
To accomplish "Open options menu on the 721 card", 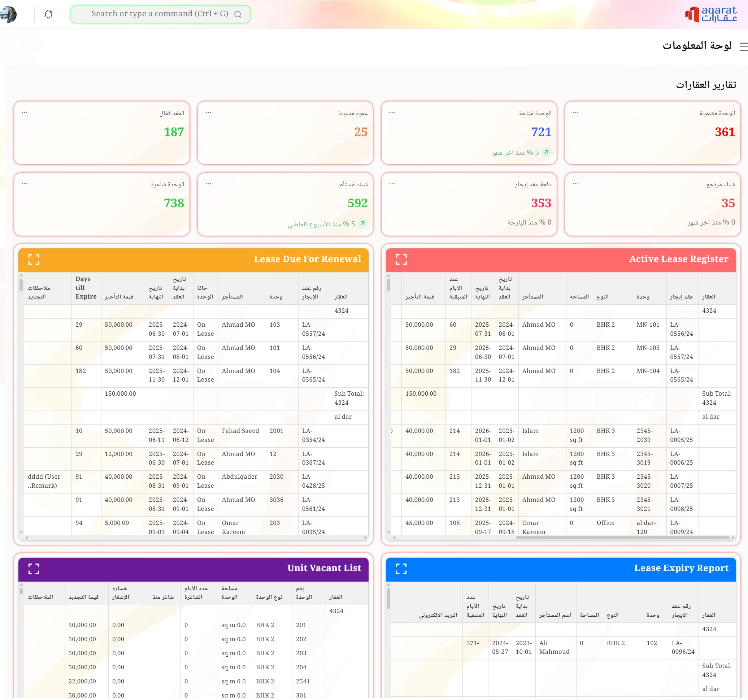I will (392, 113).
